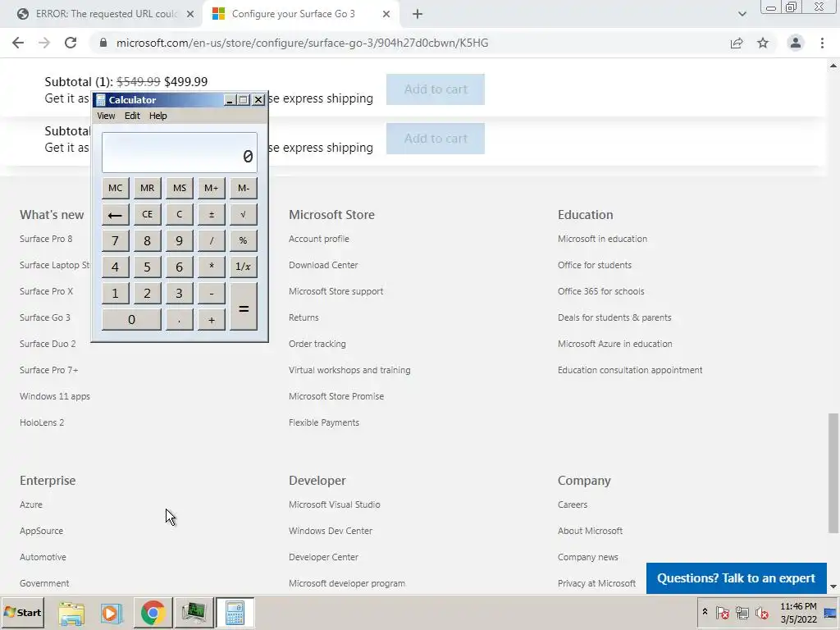Click the second Add to cart button
This screenshot has width=840, height=630.
(436, 139)
